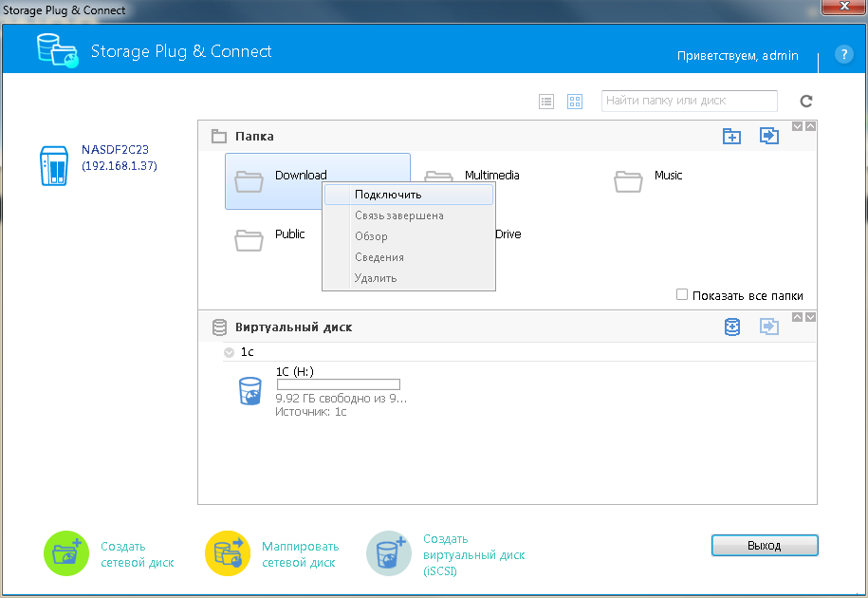
Task: Click connect arrow icon in Виртуальный диск header
Action: click(x=769, y=327)
